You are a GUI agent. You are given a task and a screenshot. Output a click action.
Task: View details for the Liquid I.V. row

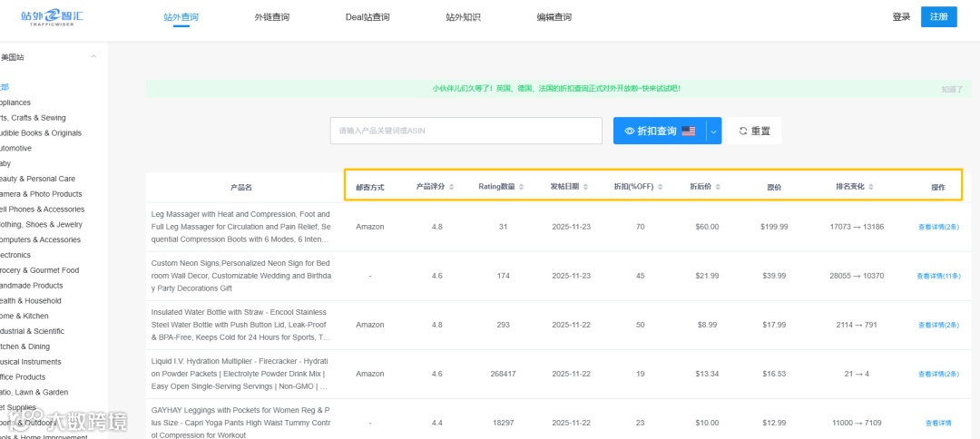coord(938,374)
